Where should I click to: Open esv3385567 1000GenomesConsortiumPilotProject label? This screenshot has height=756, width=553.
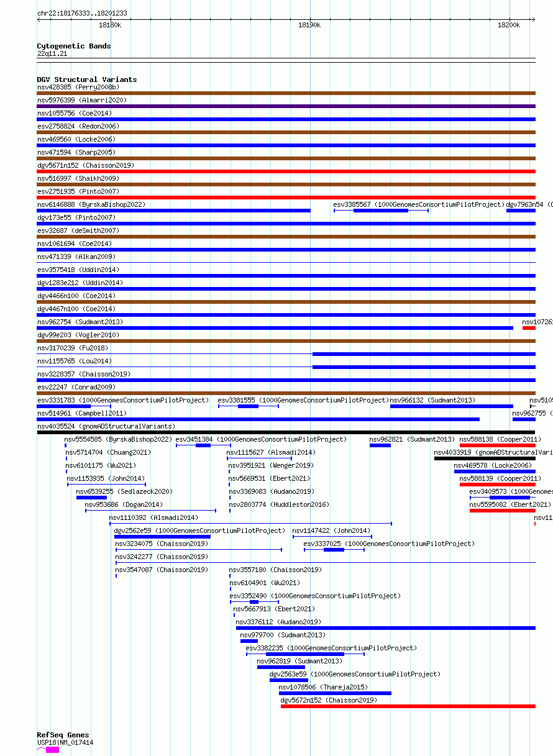(419, 204)
